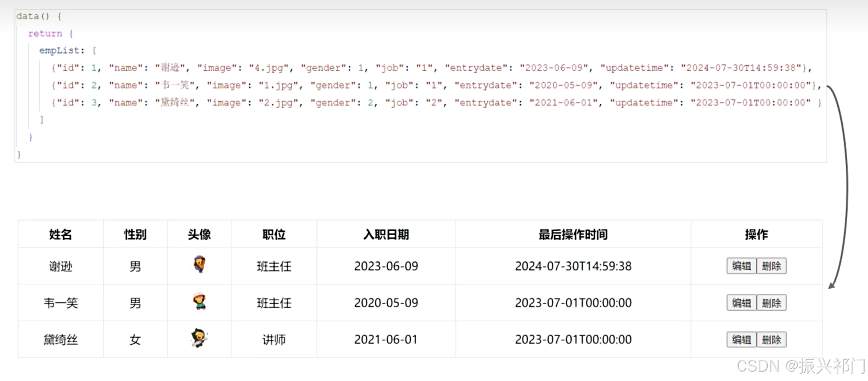Click 班主任 cell in 韦一笑 row
Screen dimensions: 868x381
point(274,303)
